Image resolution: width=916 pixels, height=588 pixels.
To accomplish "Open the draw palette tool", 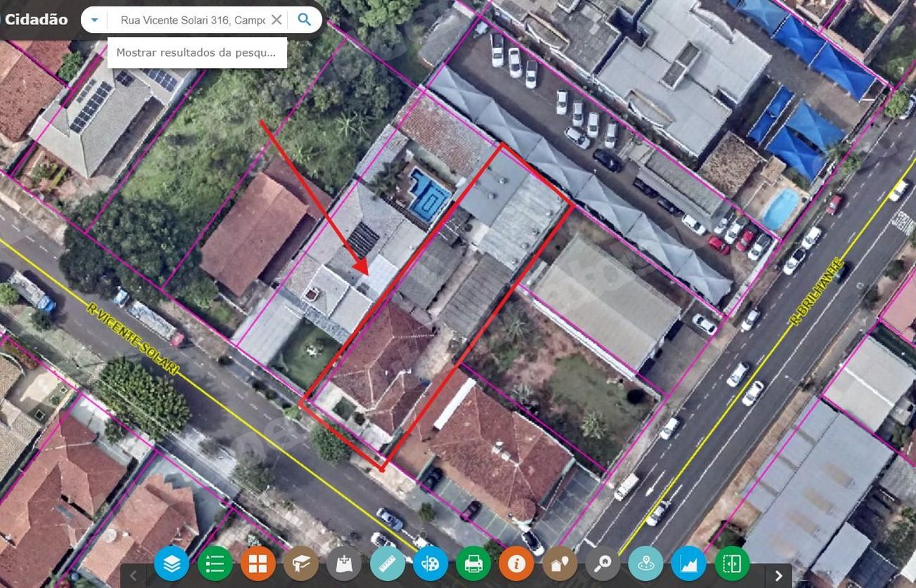I will click(x=430, y=564).
